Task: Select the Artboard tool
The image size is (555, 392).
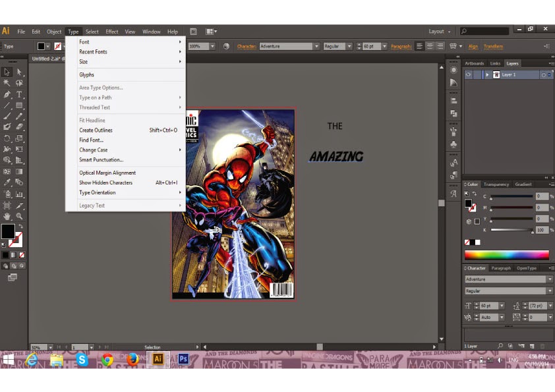Action: 7,205
